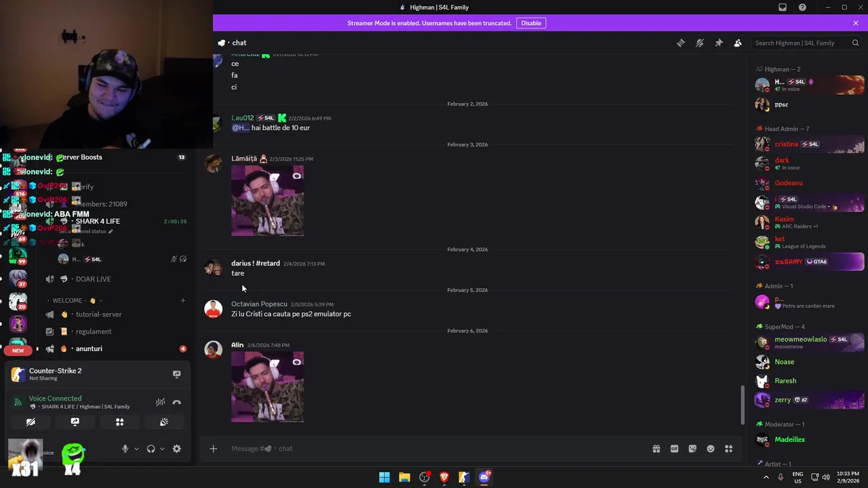Open the Inbox icon in title bar
This screenshot has height=488, width=868.
coord(783,7)
